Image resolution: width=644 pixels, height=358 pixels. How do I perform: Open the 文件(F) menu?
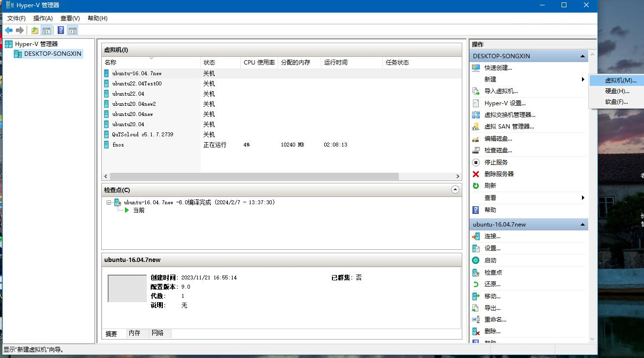(x=16, y=18)
